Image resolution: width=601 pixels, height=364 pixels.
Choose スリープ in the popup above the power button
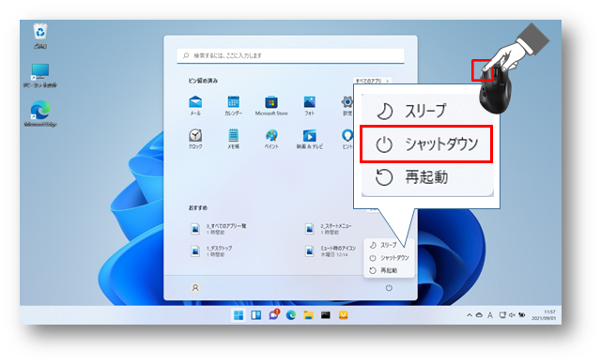pos(389,245)
